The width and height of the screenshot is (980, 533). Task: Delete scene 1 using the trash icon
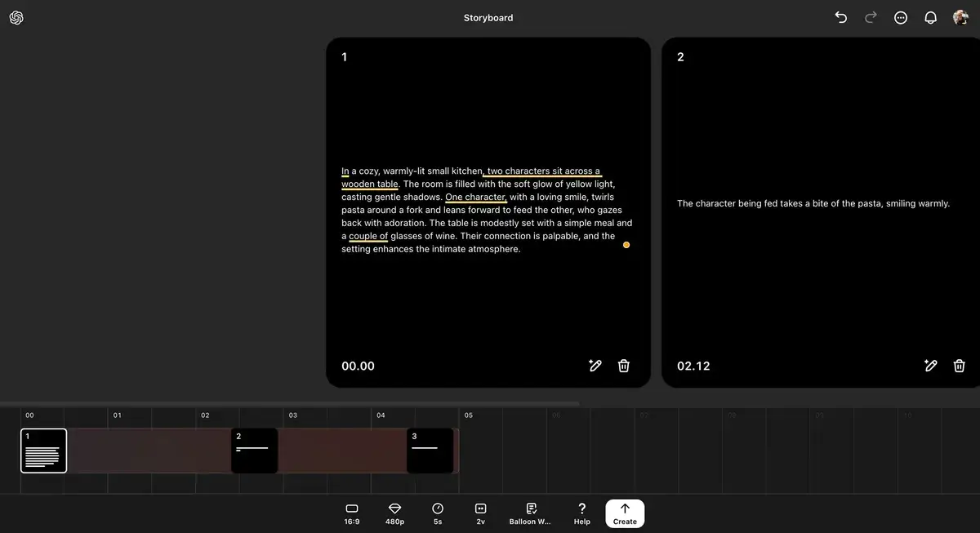623,366
